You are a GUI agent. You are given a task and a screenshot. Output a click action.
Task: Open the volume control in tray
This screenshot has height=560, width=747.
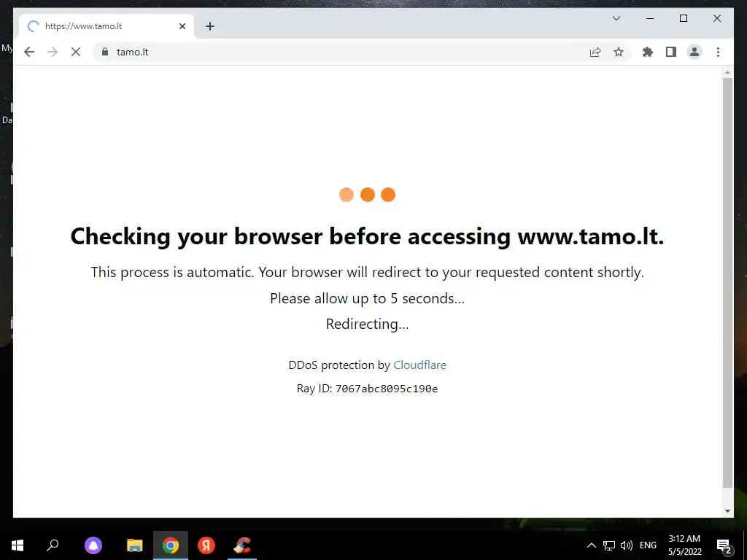click(627, 545)
